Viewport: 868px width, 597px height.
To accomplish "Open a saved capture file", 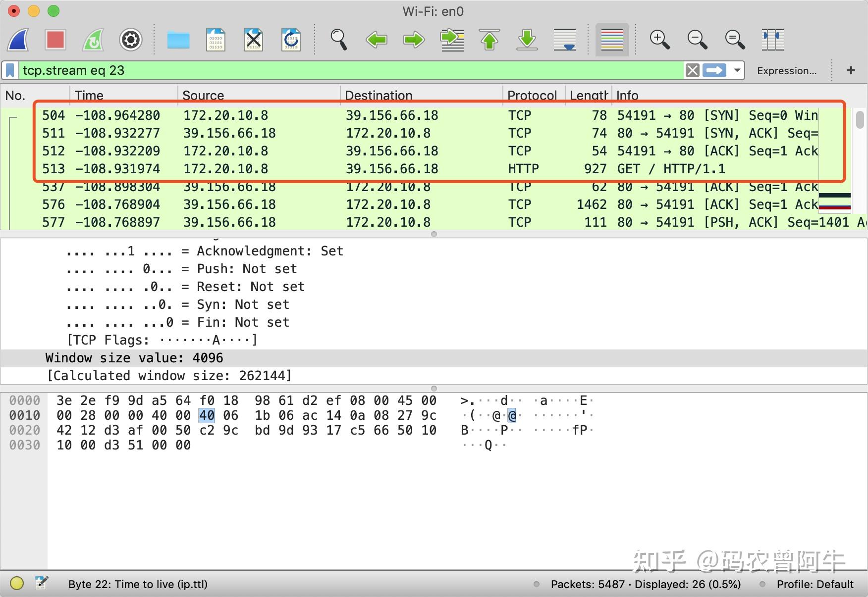I will [178, 40].
